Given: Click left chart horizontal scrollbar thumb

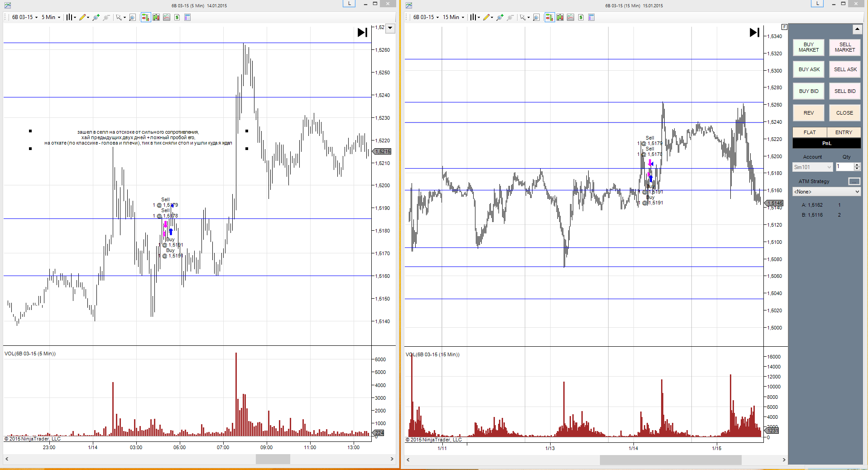Looking at the screenshot, I should [273, 459].
